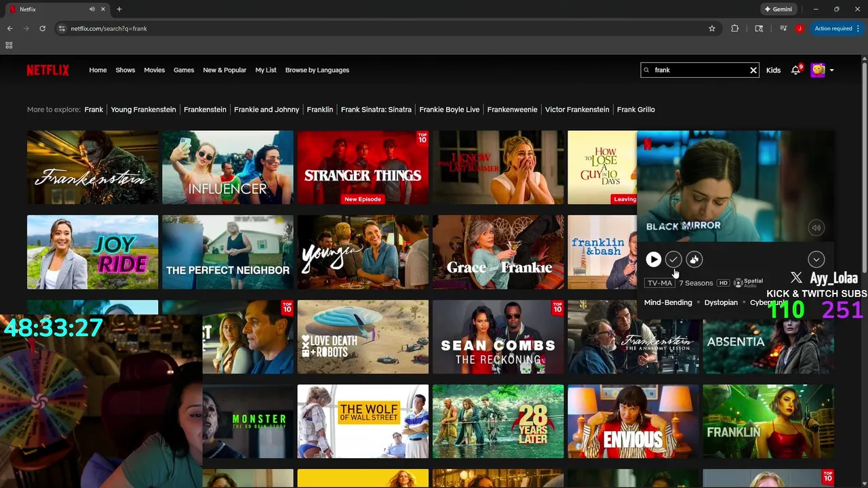Open the Movies menu item

tap(154, 70)
